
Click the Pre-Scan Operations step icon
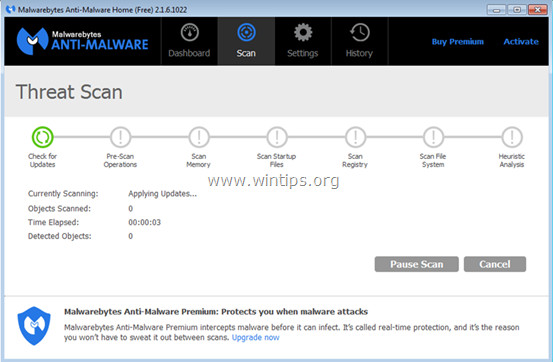coord(121,137)
